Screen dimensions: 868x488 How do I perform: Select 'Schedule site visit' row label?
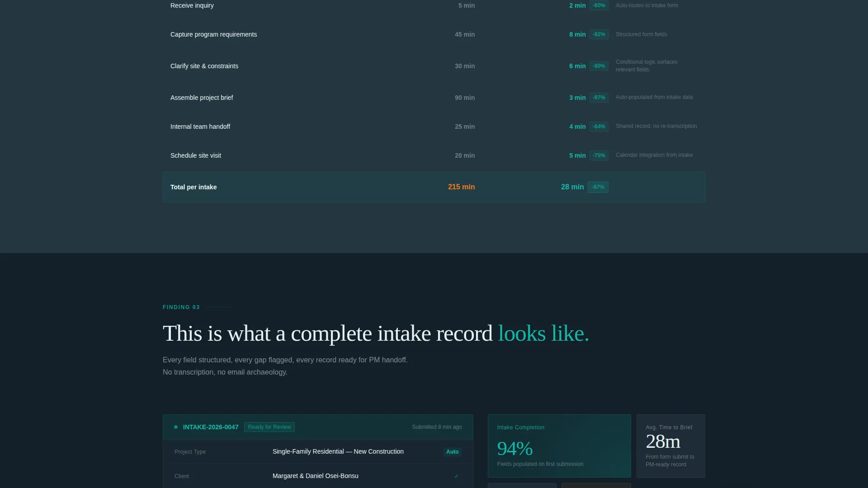tap(196, 155)
